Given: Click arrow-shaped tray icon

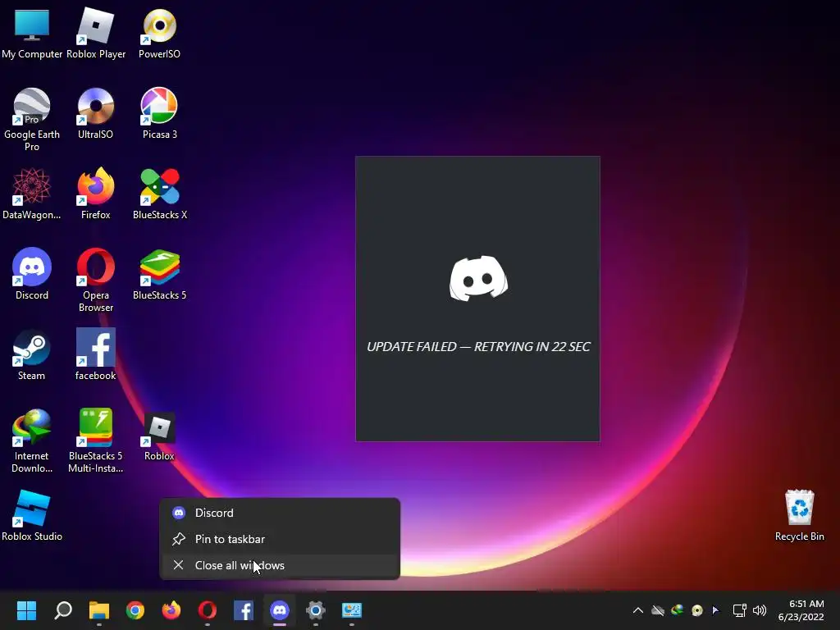Looking at the screenshot, I should pyautogui.click(x=715, y=610).
